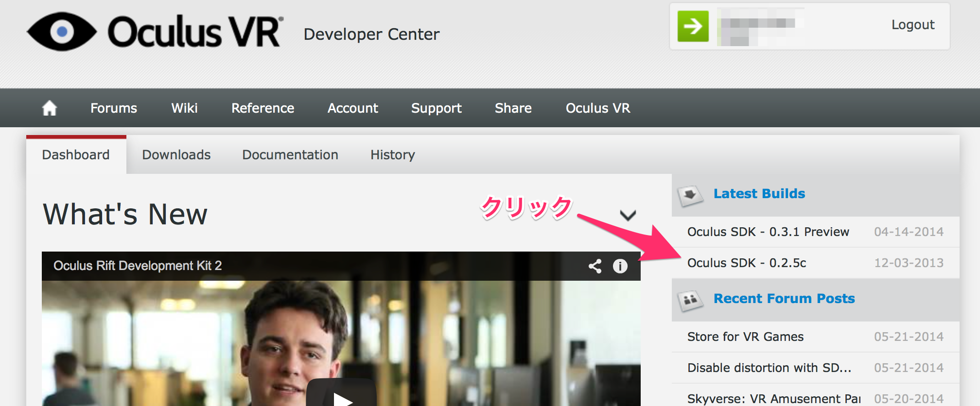This screenshot has width=980, height=406.
Task: Open Disable distortion with SD... post
Action: pos(769,368)
